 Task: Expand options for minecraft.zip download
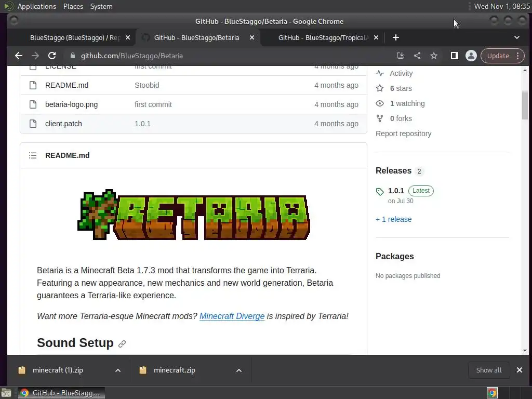tap(239, 370)
